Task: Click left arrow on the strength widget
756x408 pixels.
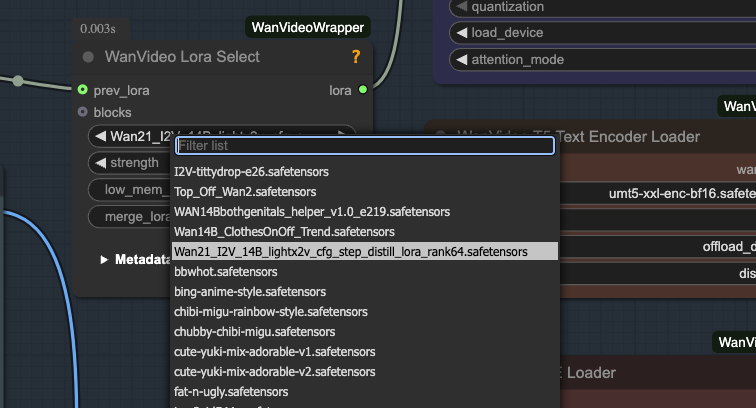Action: (x=100, y=163)
